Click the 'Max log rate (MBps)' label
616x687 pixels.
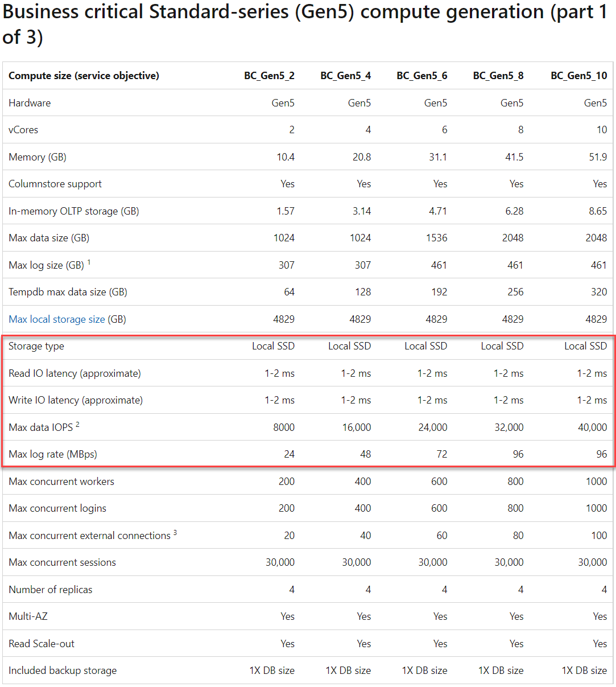53,454
